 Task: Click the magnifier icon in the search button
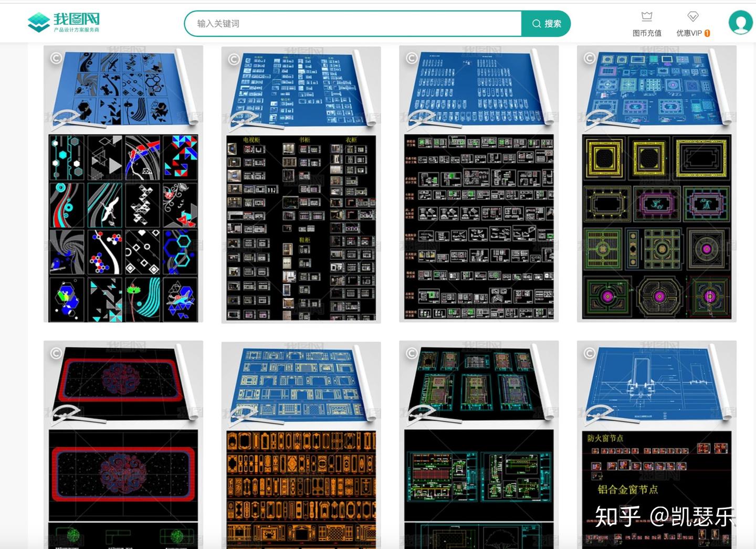537,23
